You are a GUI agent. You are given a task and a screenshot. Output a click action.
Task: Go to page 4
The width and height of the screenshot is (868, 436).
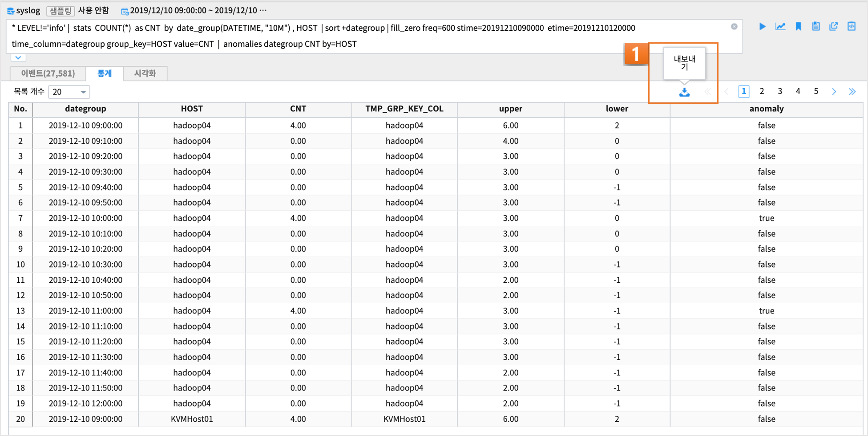pyautogui.click(x=798, y=91)
